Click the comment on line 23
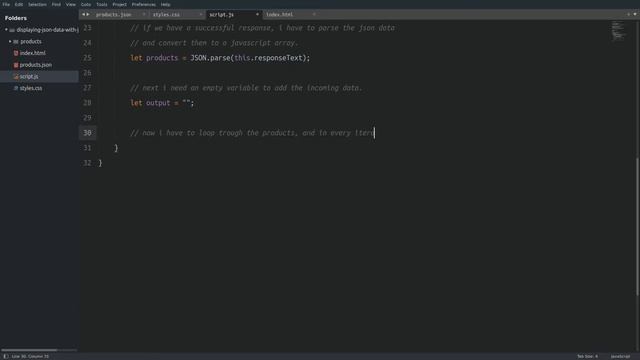640x360 pixels. coord(262,28)
